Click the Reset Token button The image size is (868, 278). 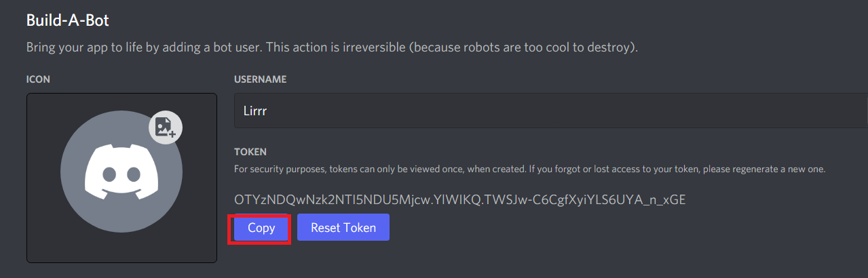tap(343, 228)
